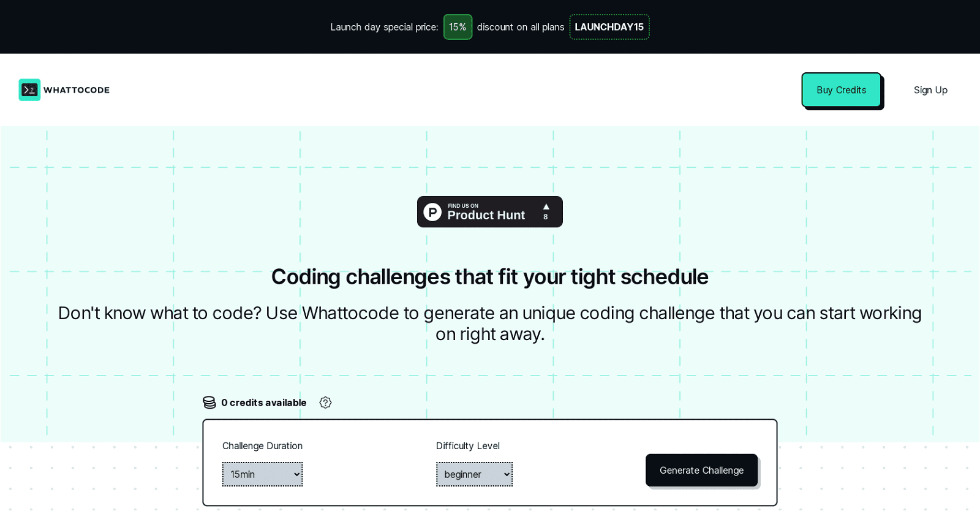Click the launch day special price banner
Screen dimensions: 980x511
click(490, 27)
